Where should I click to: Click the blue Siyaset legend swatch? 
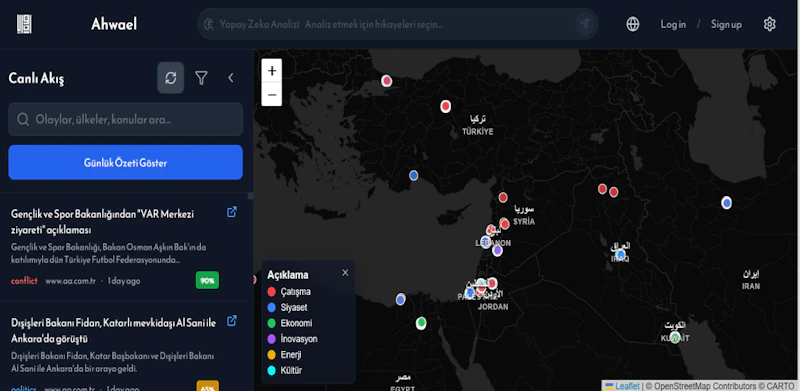[x=271, y=307]
